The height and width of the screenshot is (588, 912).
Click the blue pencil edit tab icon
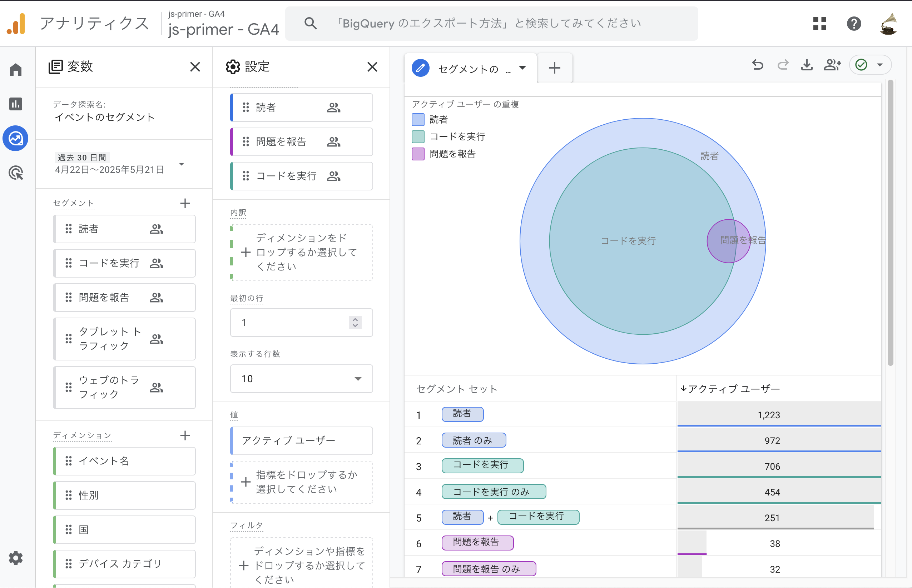coord(421,68)
